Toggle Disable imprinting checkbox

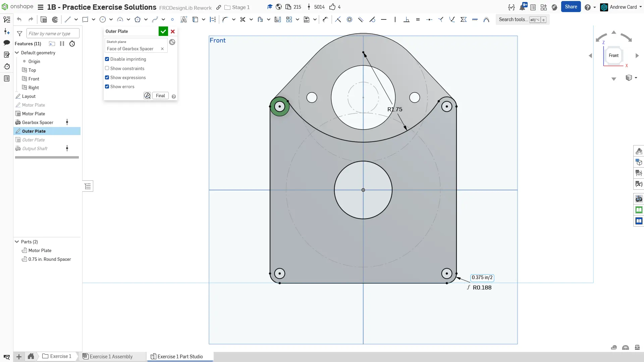coord(107,59)
